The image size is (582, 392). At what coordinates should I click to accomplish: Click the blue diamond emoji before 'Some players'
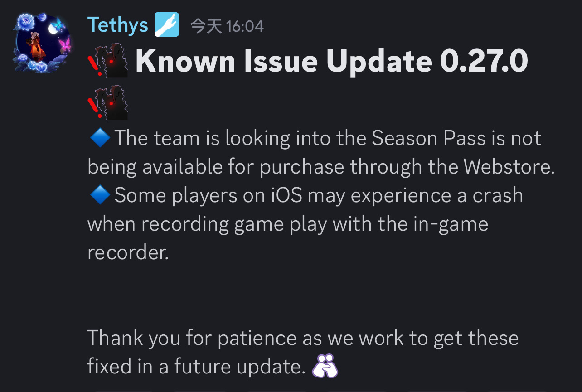pos(100,195)
